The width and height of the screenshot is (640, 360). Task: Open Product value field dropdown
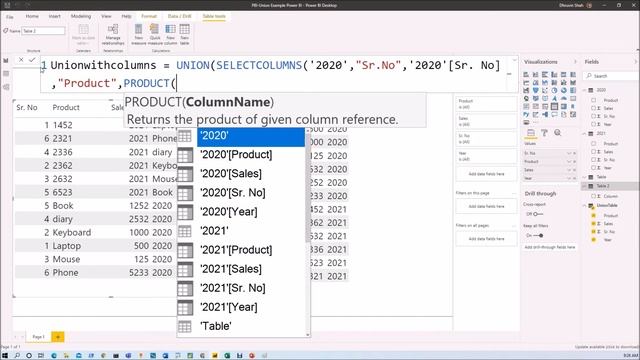coord(569,162)
